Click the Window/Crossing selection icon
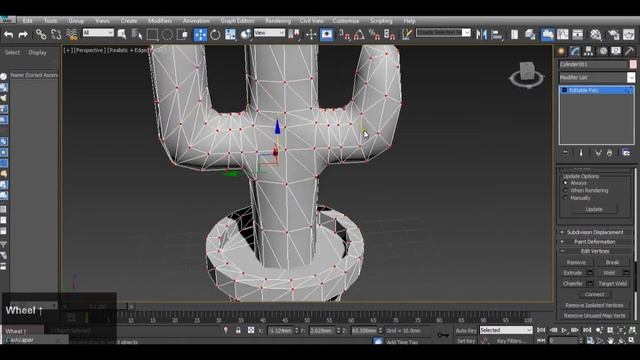This screenshot has width=640, height=360. tap(182, 35)
